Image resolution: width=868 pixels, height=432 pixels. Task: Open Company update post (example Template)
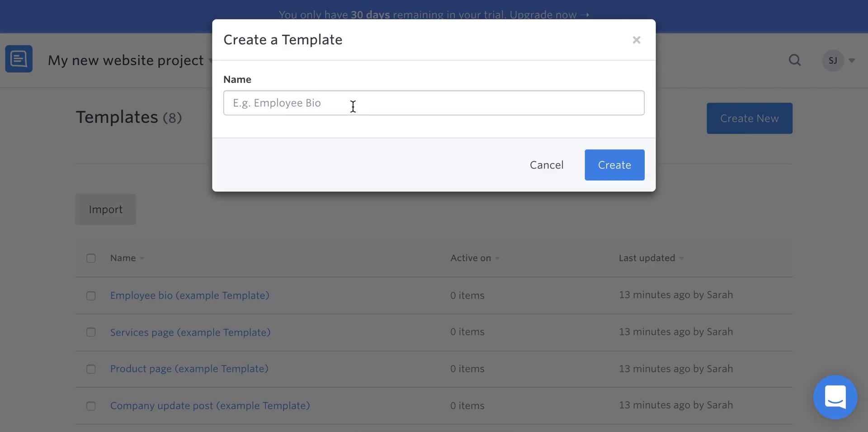pos(210,406)
